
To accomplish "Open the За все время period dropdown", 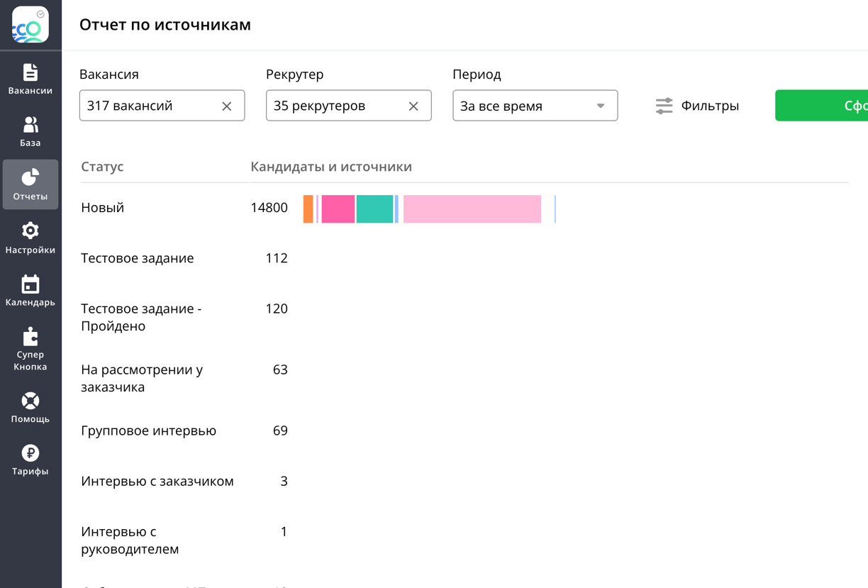I will point(535,105).
